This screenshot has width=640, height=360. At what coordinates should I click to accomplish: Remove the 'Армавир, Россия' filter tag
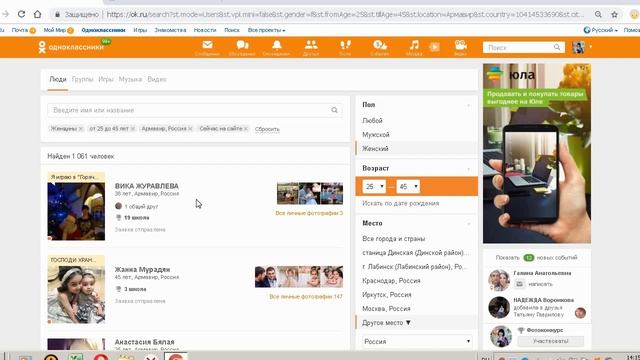190,129
